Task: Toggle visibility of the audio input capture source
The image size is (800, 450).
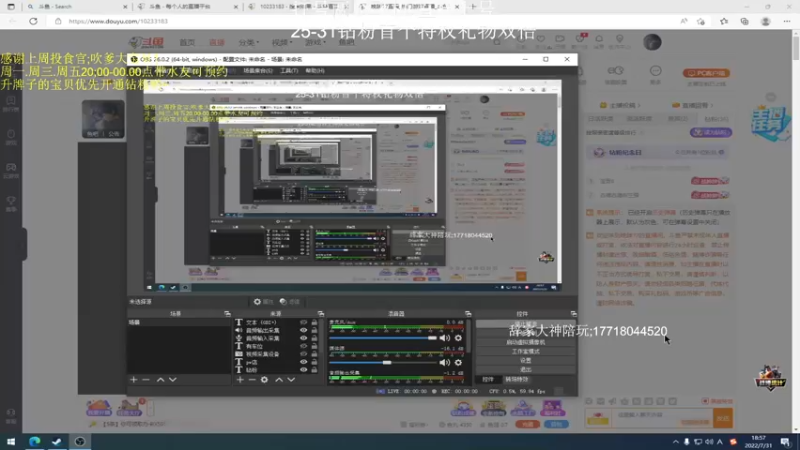Action: pyautogui.click(x=304, y=338)
